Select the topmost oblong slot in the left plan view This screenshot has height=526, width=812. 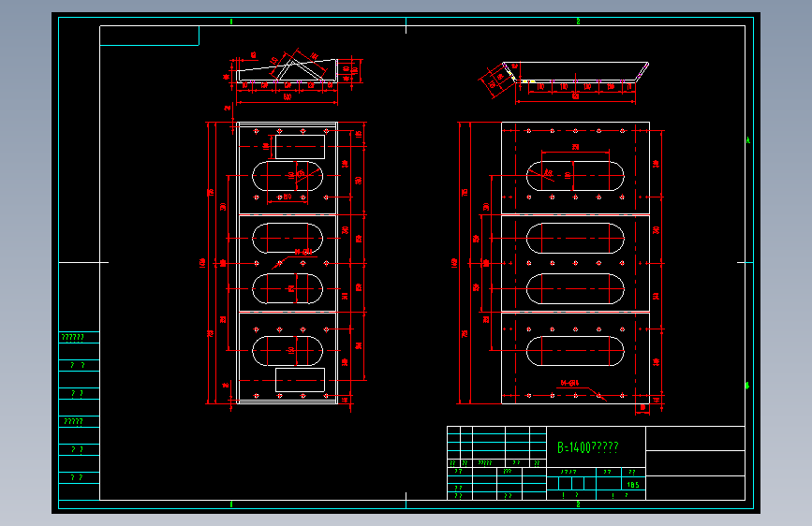[x=288, y=176]
